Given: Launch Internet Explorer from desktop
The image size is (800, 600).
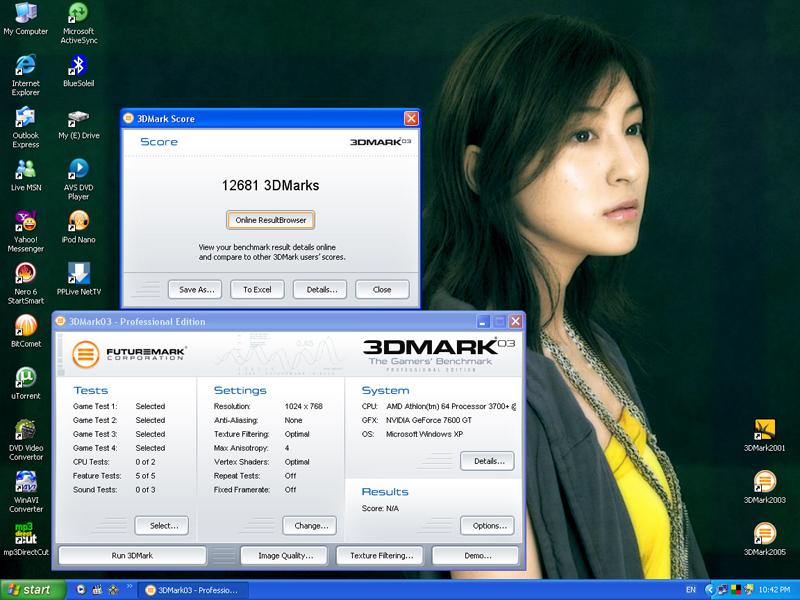Looking at the screenshot, I should click(26, 75).
